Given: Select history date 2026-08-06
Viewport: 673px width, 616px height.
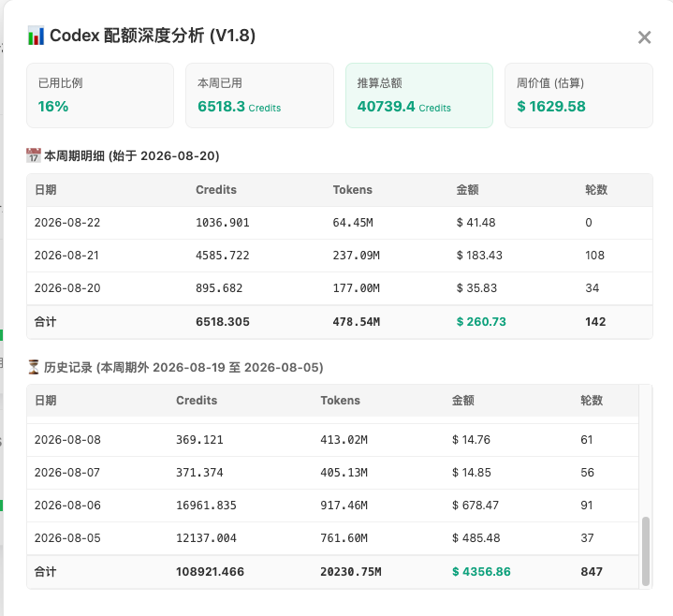Looking at the screenshot, I should tap(67, 505).
